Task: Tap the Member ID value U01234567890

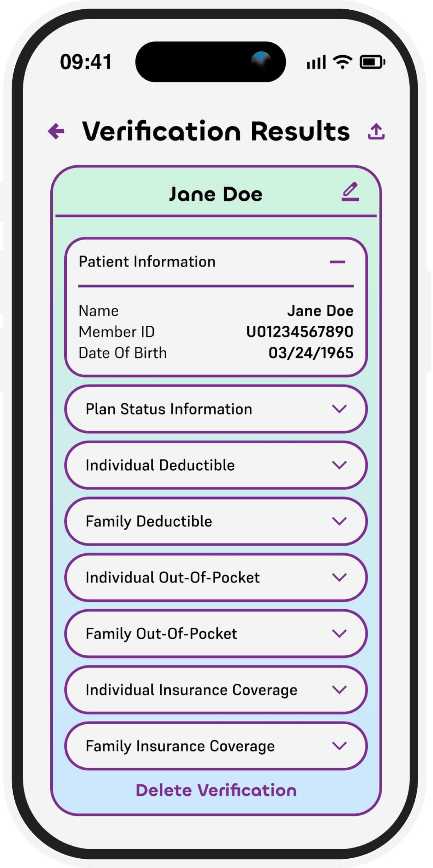Action: [300, 332]
